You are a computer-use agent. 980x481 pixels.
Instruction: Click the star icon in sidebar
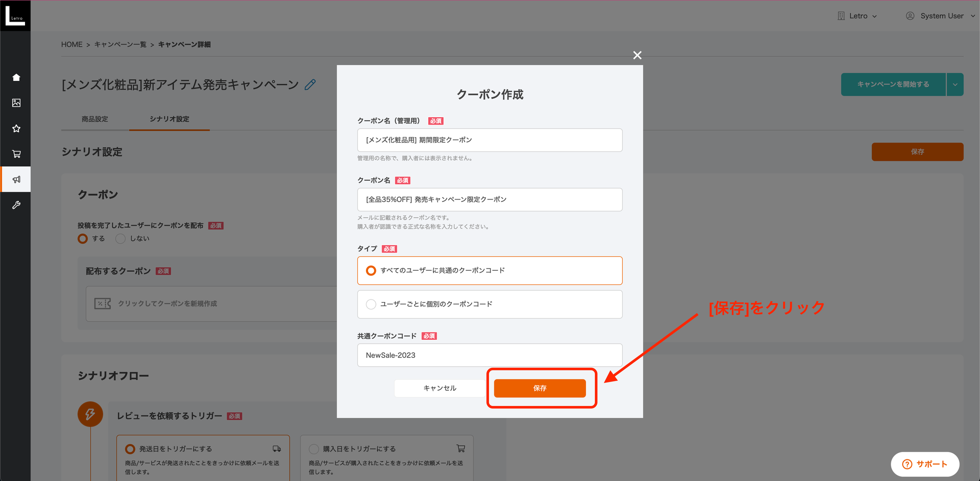[x=16, y=128]
